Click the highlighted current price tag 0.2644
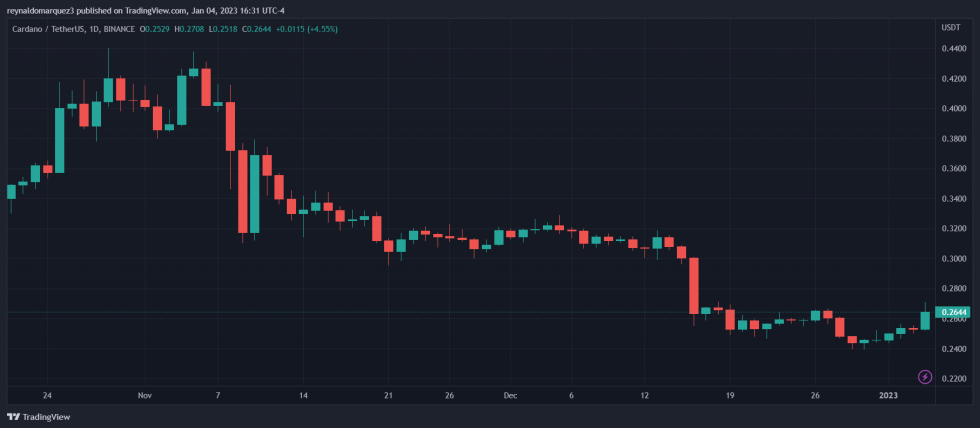 [955, 312]
